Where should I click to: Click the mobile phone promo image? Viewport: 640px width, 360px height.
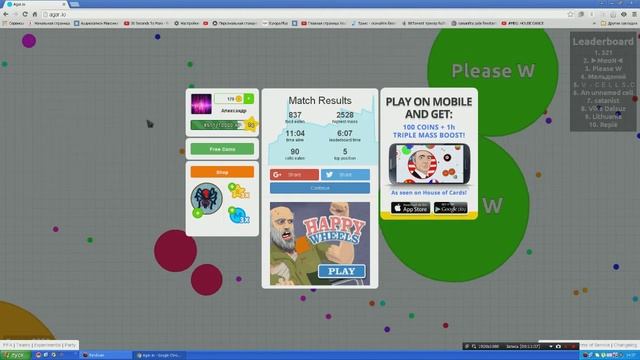pos(429,164)
